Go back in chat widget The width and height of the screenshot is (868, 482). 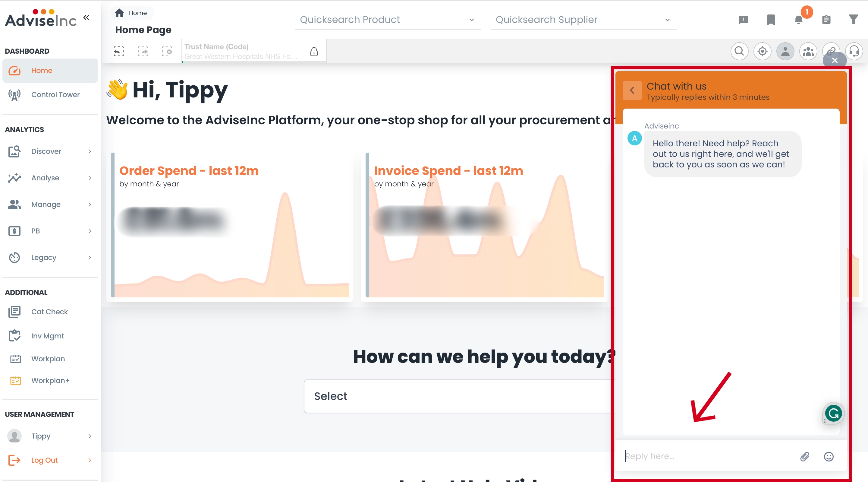632,90
